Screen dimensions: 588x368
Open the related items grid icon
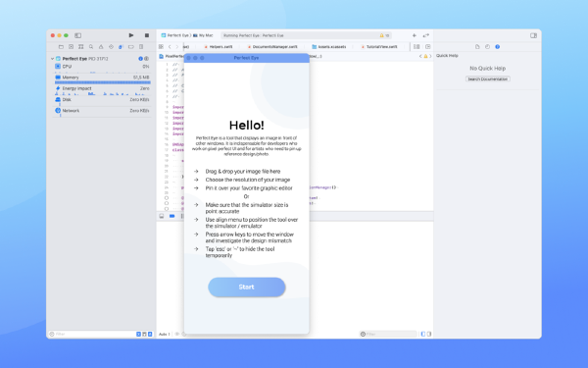161,46
